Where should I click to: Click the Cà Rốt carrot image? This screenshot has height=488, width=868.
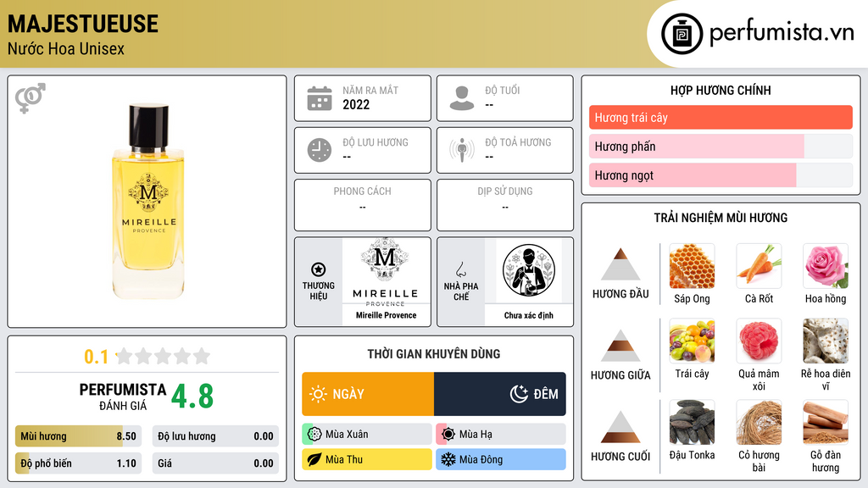click(759, 266)
